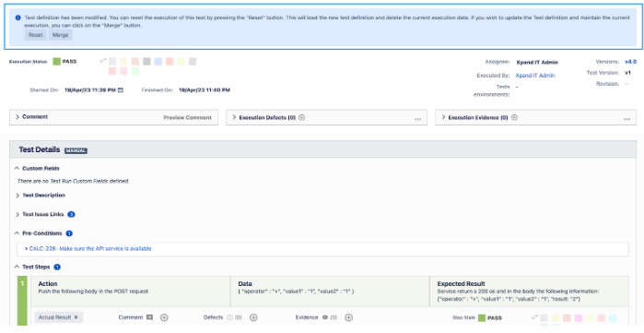The image size is (644, 333).
Task: Add a step comment with the plus icon
Action: tap(164, 317)
